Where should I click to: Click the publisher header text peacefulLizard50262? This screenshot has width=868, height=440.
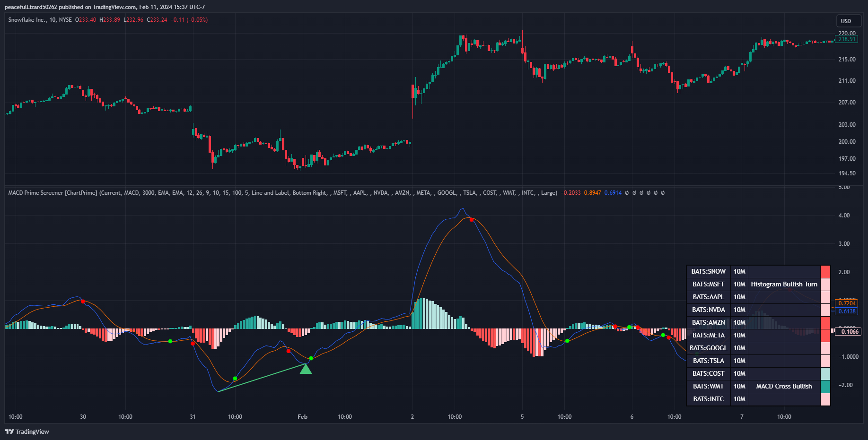[31, 7]
